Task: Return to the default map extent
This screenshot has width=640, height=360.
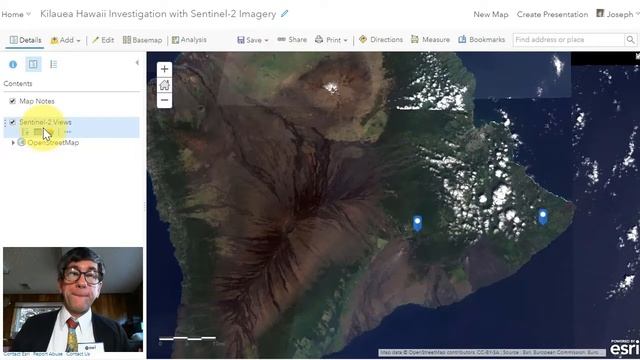Action: click(164, 85)
